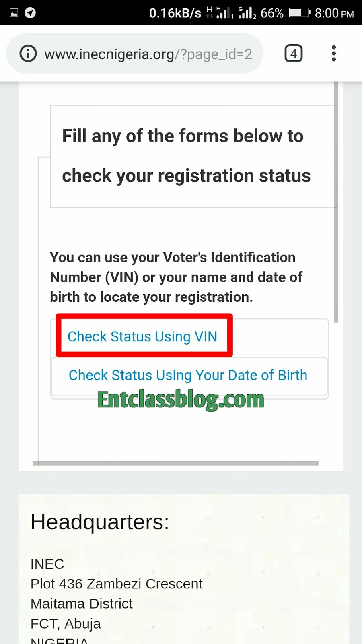The width and height of the screenshot is (362, 644).
Task: Tap the 66% battery percentage text
Action: [272, 13]
